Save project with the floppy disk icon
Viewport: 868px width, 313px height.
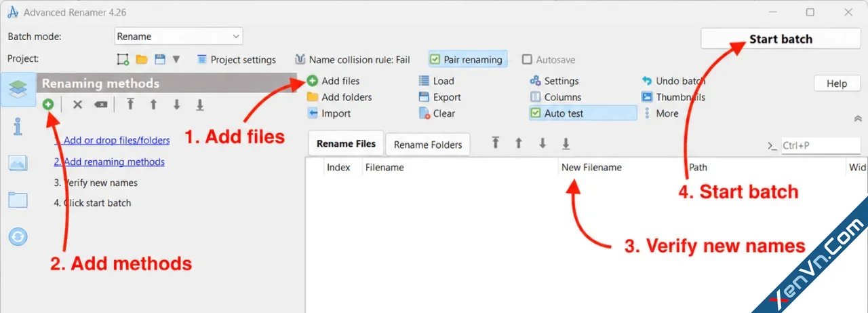pyautogui.click(x=160, y=59)
